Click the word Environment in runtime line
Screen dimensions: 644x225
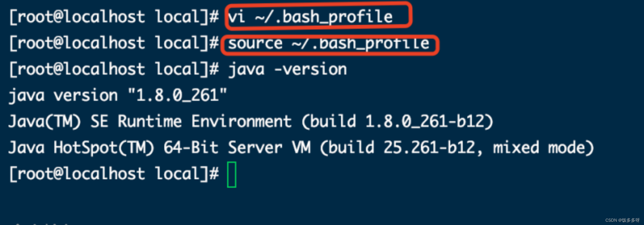click(242, 122)
